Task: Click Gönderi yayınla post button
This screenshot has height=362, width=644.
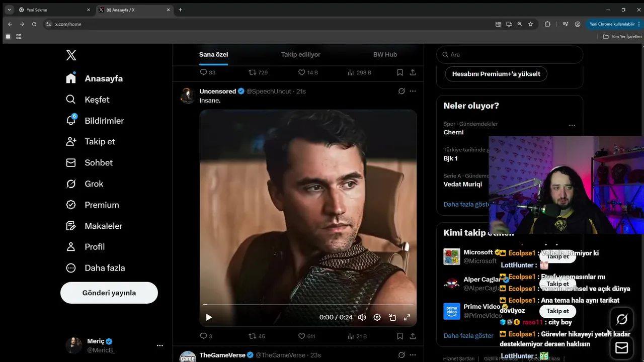Action: coord(109,293)
